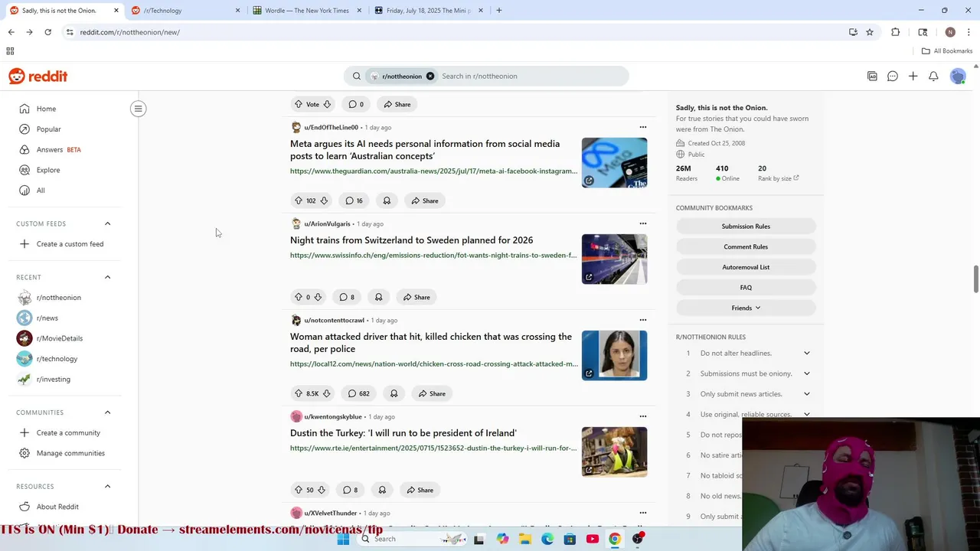Give award to the Meta AI post
This screenshot has width=980, height=551.
[x=387, y=201]
